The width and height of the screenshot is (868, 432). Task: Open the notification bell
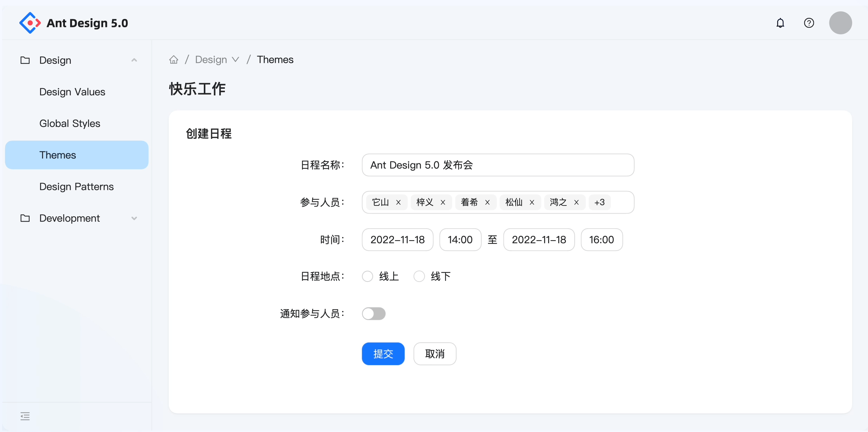(780, 22)
